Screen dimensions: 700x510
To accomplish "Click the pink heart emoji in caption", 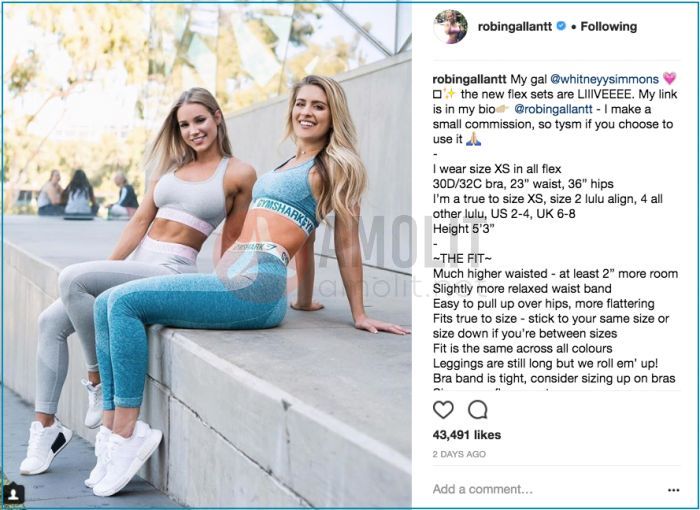I will pyautogui.click(x=670, y=79).
